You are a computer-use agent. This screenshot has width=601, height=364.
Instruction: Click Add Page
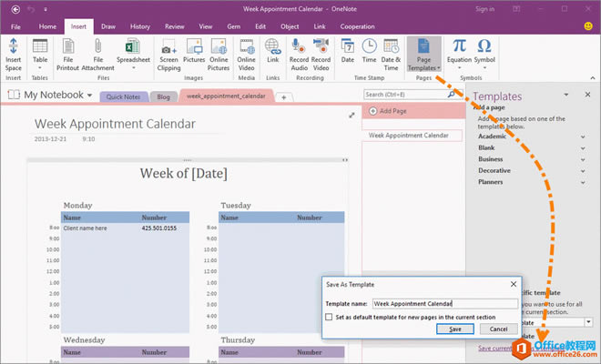click(388, 111)
